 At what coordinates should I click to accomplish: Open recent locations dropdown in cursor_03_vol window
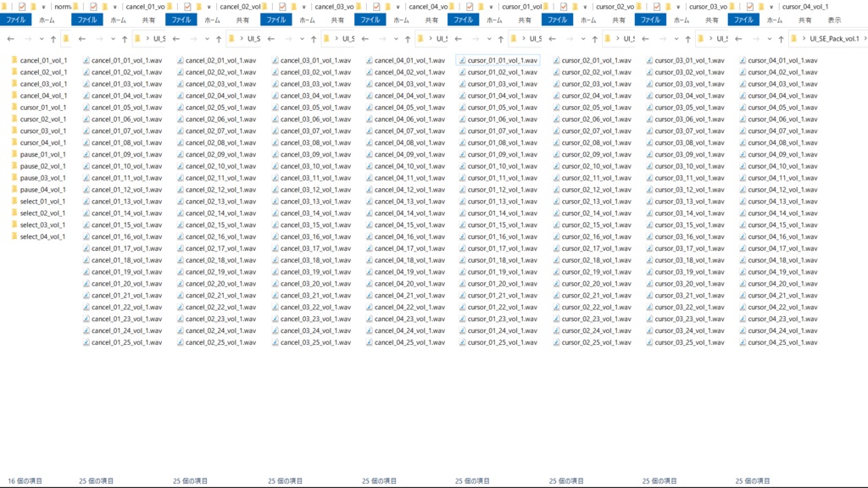tap(676, 39)
